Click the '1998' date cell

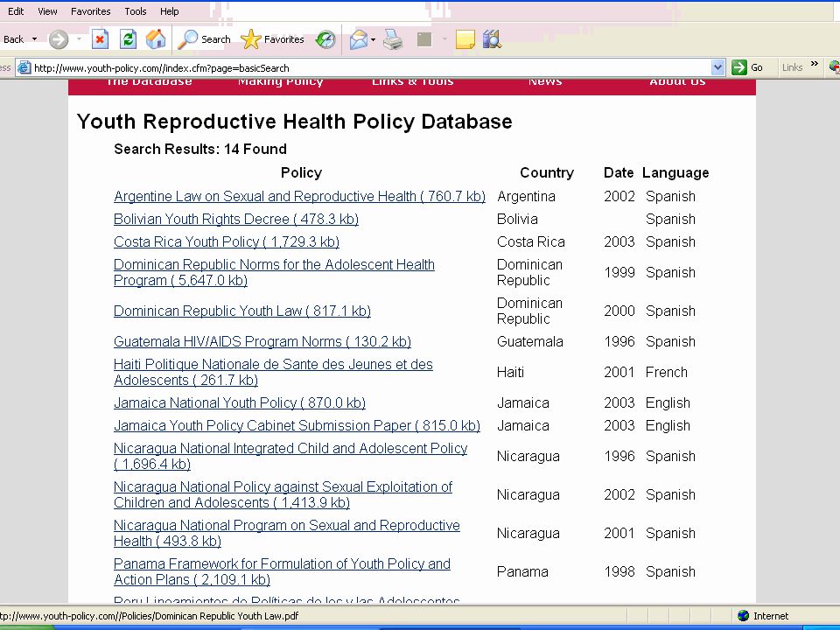pos(619,571)
